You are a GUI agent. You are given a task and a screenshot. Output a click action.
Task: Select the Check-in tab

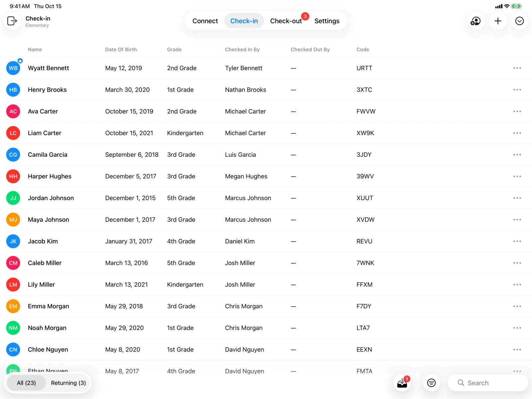(x=244, y=21)
